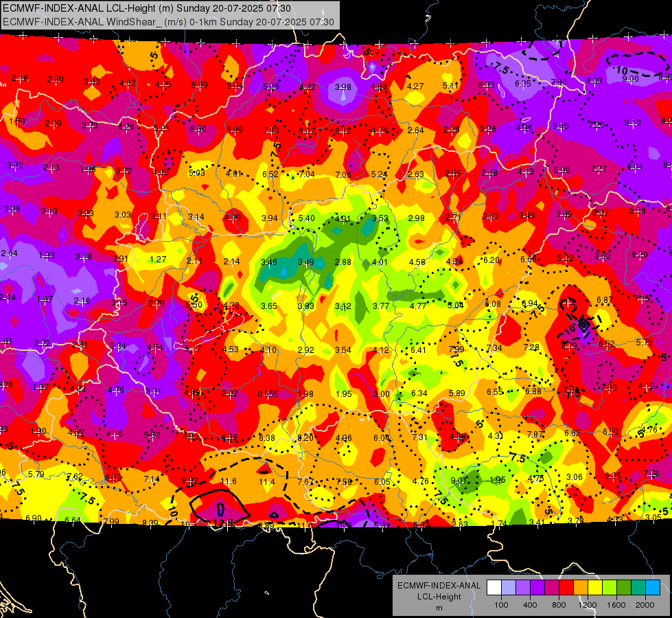
Task: Click the wind shear value 7.04
Action: click(306, 174)
